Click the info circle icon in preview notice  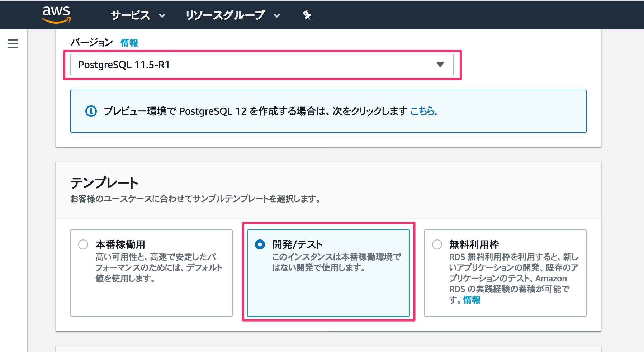91,111
